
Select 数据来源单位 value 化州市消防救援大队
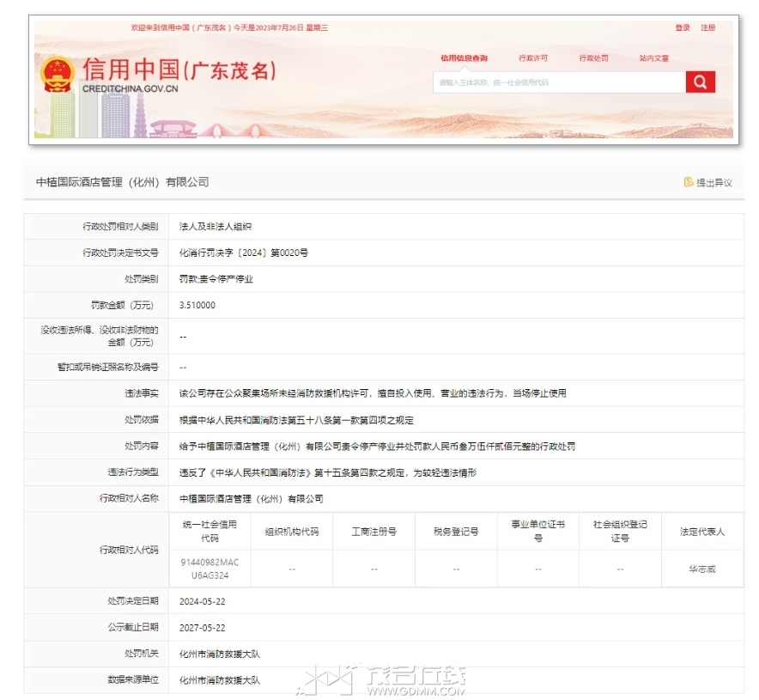click(220, 680)
